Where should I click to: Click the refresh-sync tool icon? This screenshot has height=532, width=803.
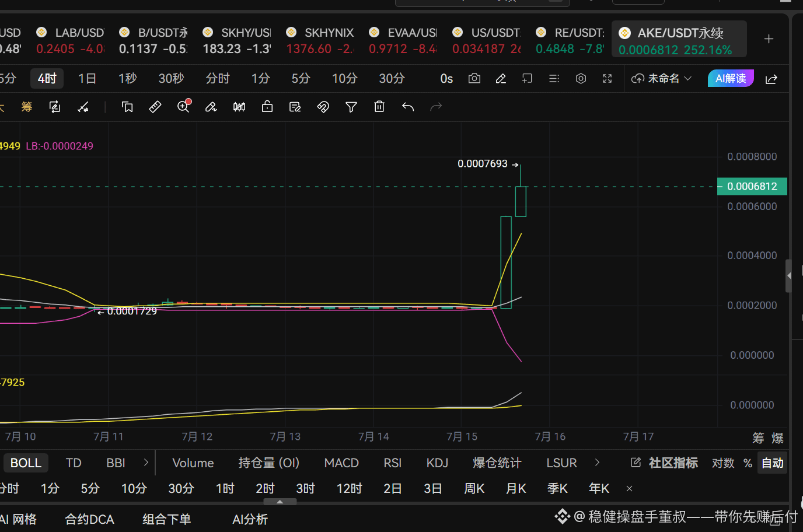(x=55, y=107)
